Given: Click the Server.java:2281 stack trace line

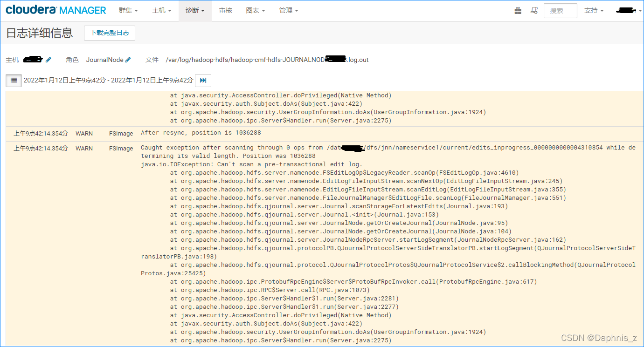Looking at the screenshot, I should (x=284, y=299).
